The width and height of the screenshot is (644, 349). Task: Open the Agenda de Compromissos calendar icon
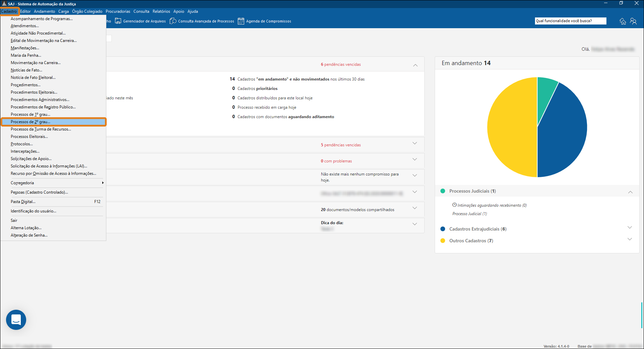pos(241,21)
